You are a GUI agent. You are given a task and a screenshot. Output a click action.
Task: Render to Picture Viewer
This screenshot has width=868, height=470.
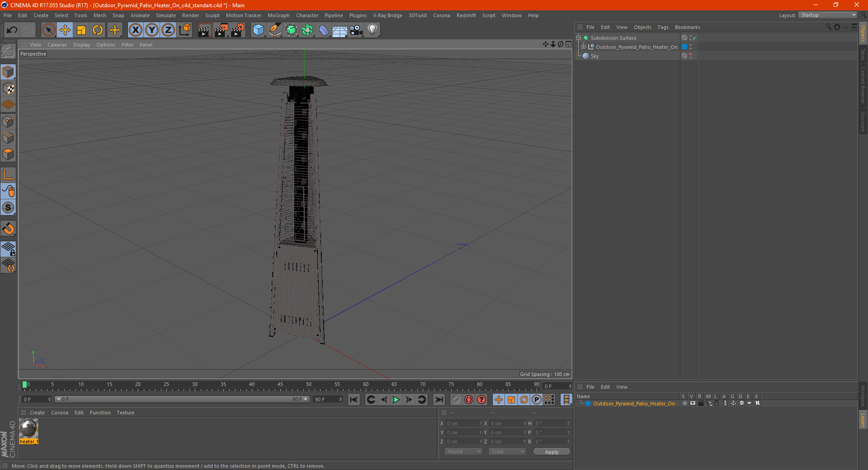pyautogui.click(x=221, y=30)
